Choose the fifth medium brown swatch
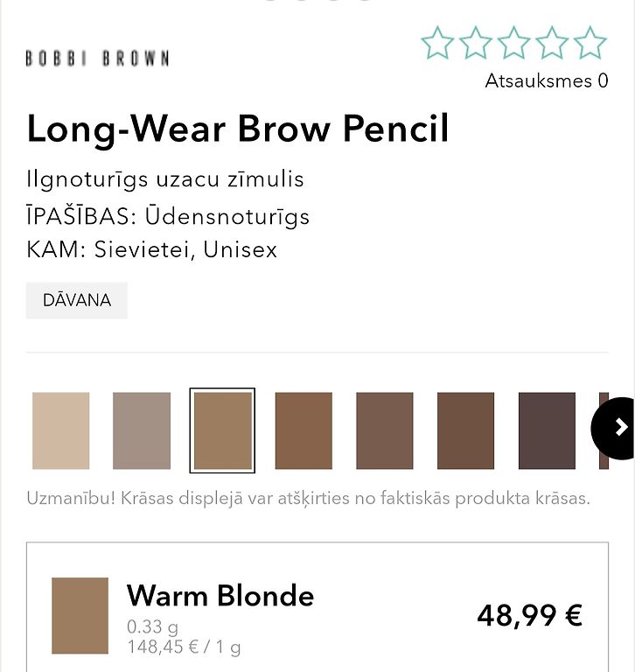 coord(385,430)
